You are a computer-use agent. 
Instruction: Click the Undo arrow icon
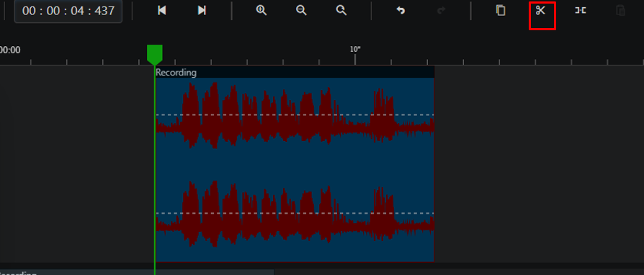point(401,11)
